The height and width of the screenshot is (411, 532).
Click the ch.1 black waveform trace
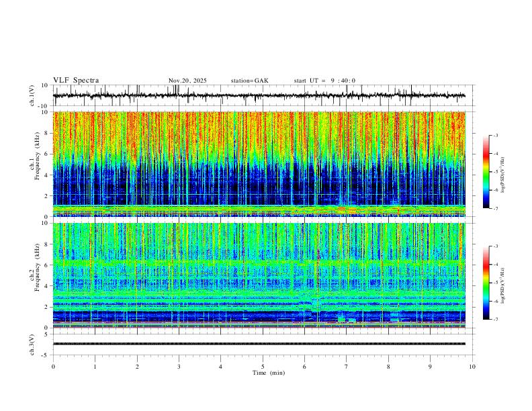click(259, 95)
